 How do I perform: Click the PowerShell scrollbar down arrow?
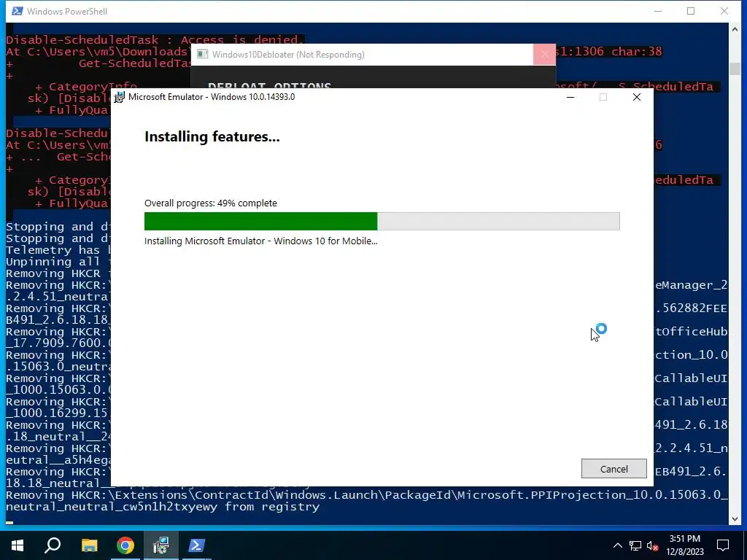click(x=734, y=519)
